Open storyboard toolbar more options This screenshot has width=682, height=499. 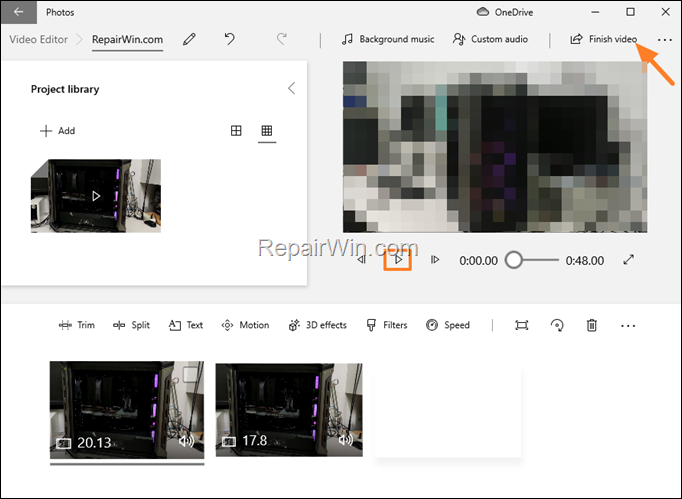tap(628, 325)
